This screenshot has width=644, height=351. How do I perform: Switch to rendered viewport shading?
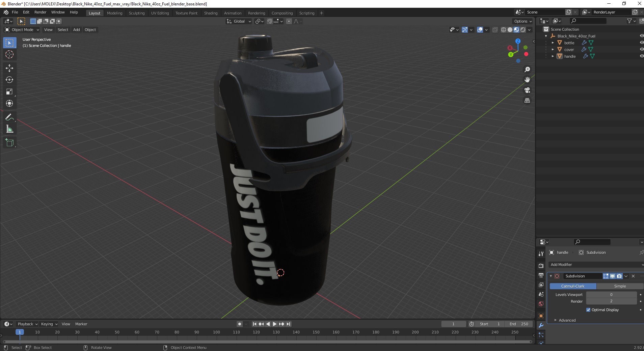(x=523, y=30)
